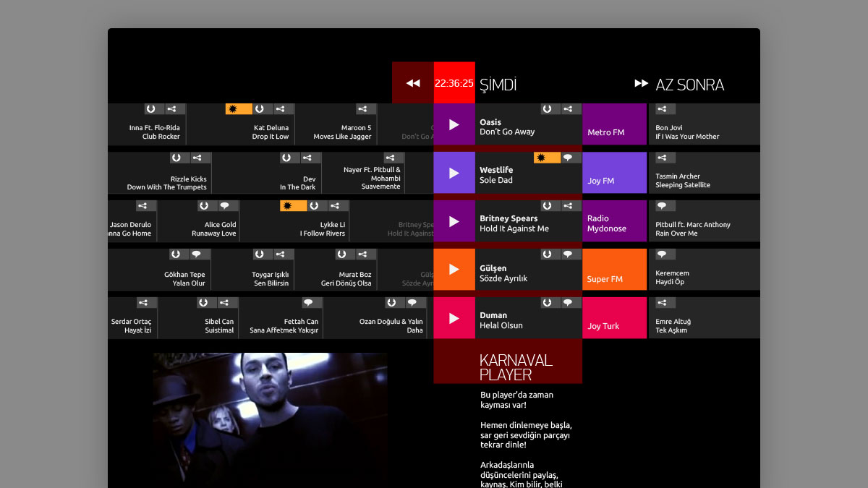
Task: Click the circular loop icon on Oasis
Action: pyautogui.click(x=548, y=109)
